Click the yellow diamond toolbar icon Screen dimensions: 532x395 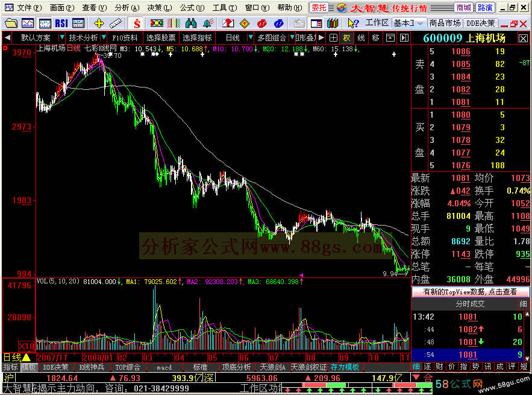244,23
